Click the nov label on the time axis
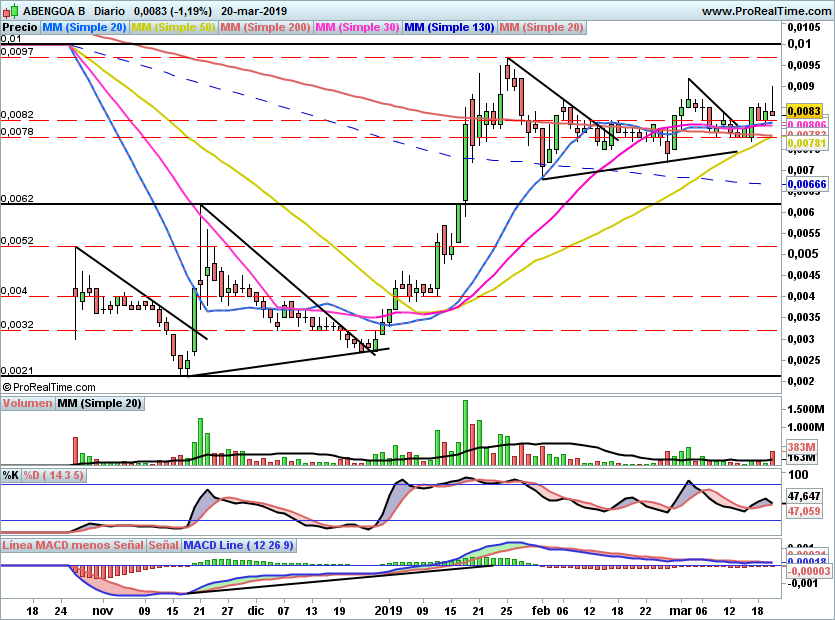Screen dimensions: 835x620 (103, 611)
